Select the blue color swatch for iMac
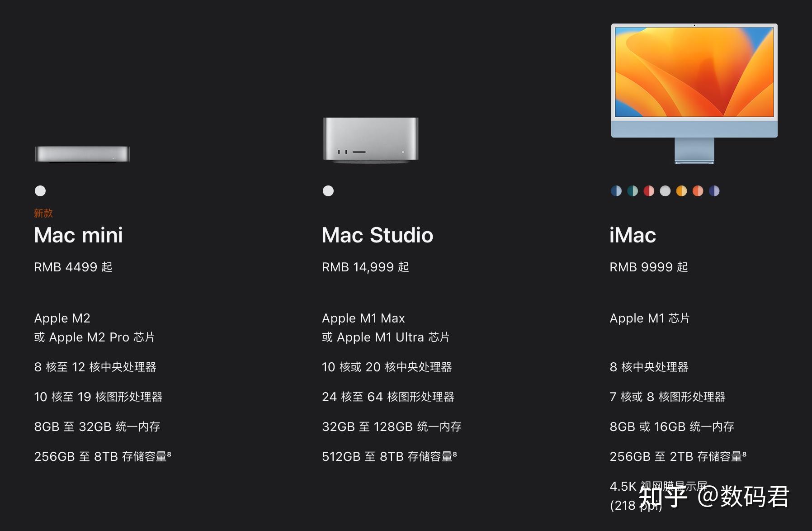 615,191
